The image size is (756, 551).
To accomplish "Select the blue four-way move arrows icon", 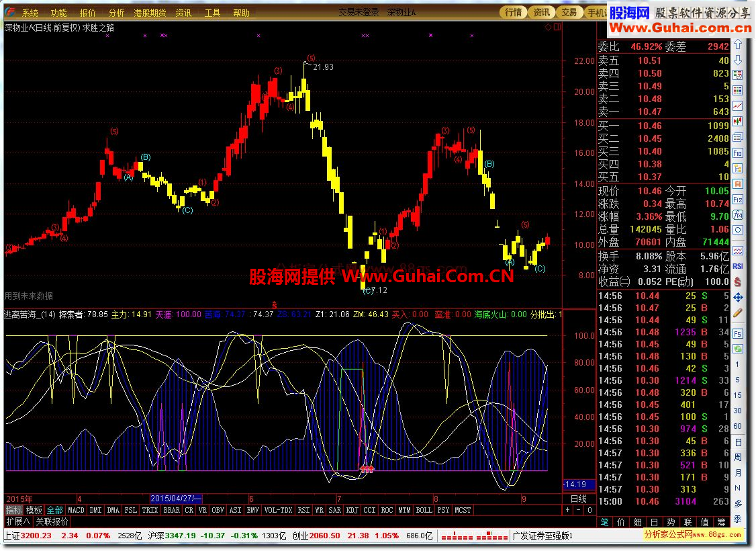I will point(738,298).
